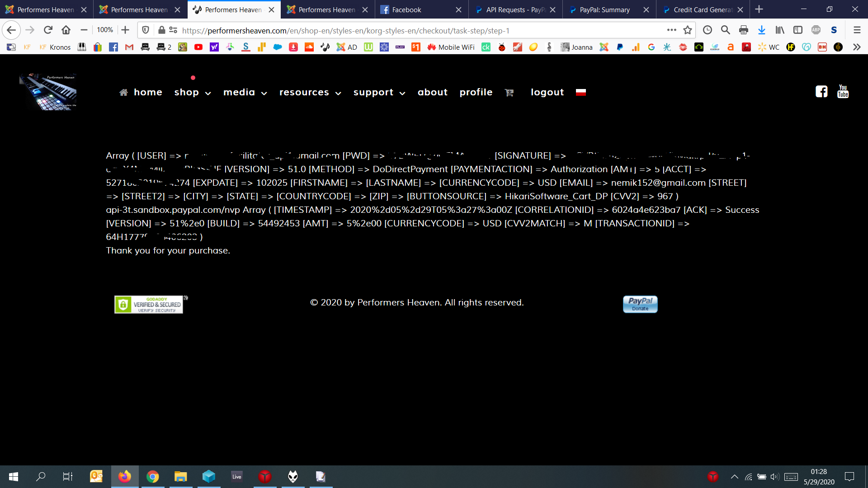868x488 pixels.
Task: Click the GoDaddy Verified & Secured seal
Action: point(149,305)
